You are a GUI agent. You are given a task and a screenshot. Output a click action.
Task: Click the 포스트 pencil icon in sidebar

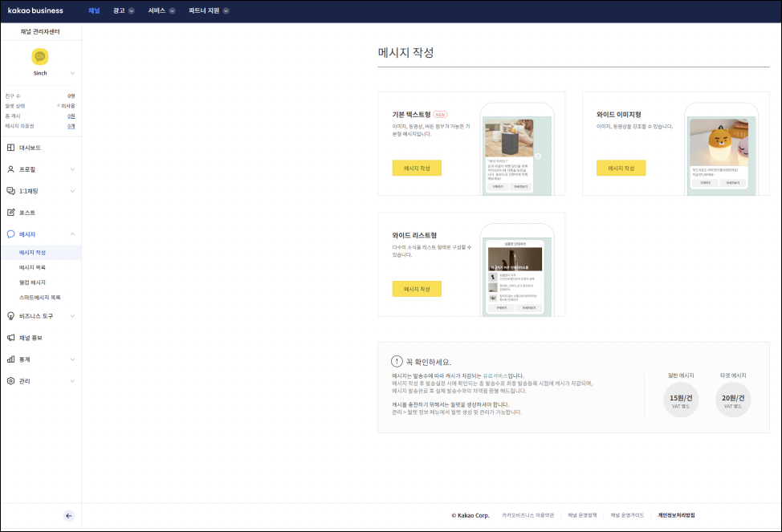pyautogui.click(x=10, y=213)
